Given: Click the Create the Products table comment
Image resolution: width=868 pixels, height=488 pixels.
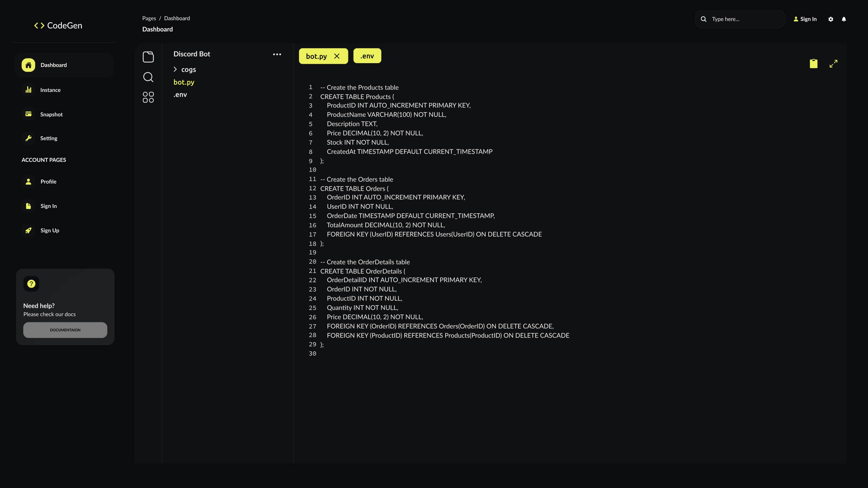Looking at the screenshot, I should click(x=359, y=88).
